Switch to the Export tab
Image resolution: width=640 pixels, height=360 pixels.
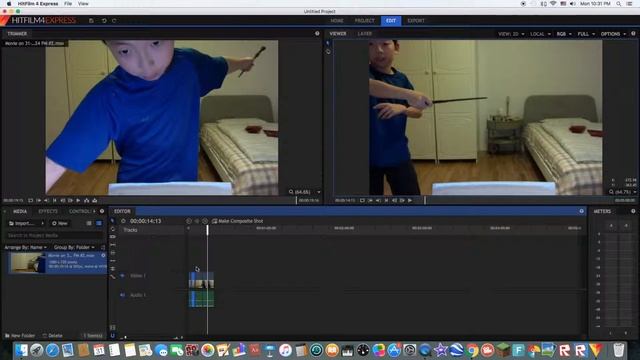click(x=416, y=20)
